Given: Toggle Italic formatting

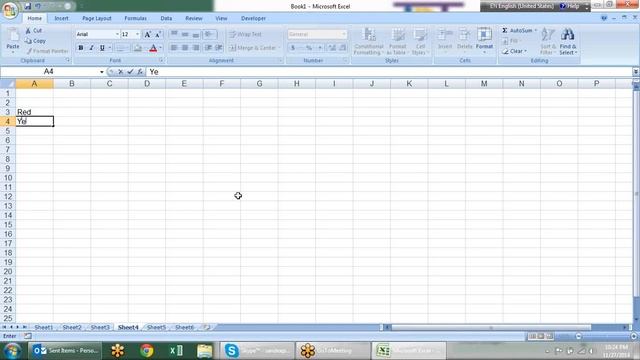Looking at the screenshot, I should [91, 48].
